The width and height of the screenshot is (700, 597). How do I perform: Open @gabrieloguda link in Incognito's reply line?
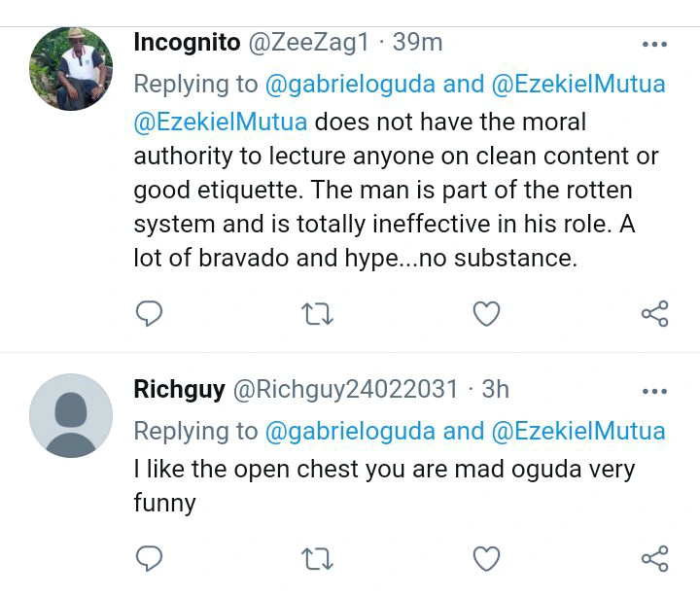[350, 84]
